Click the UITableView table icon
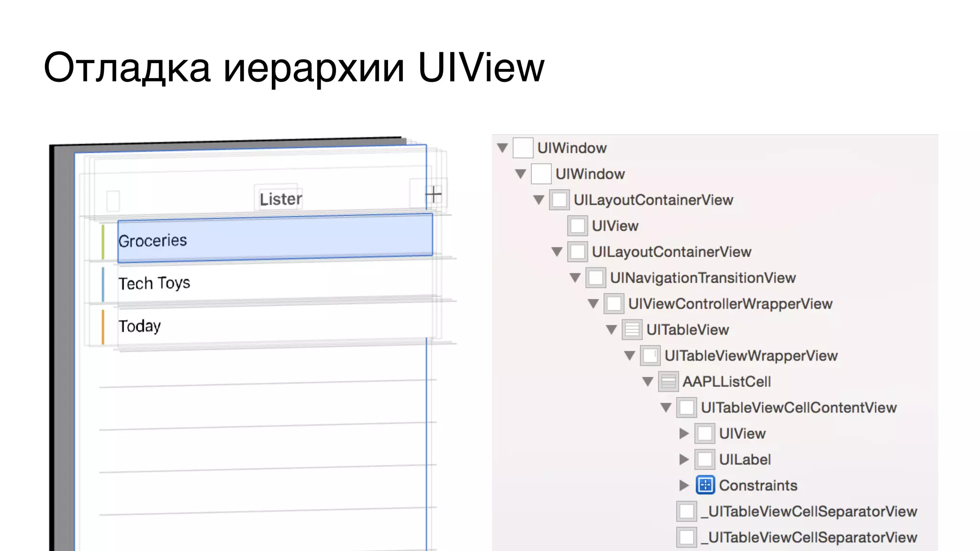980x551 pixels. pos(632,330)
